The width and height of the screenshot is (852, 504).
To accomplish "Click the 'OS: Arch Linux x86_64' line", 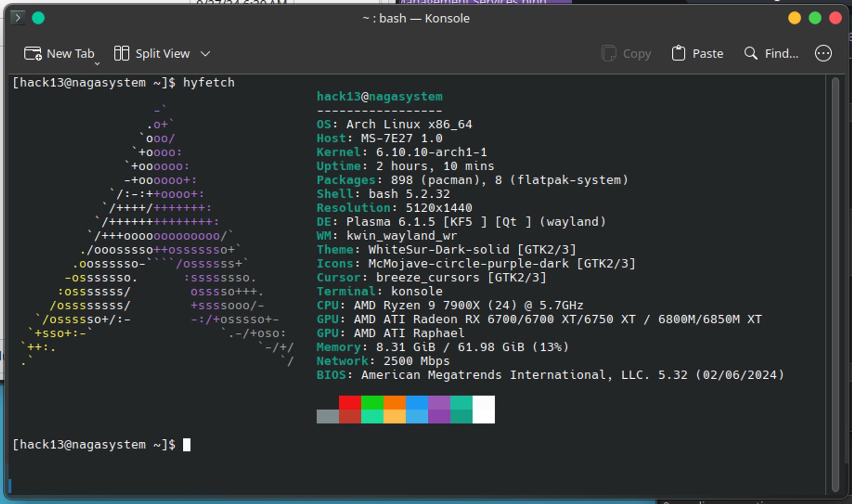I will coord(394,124).
